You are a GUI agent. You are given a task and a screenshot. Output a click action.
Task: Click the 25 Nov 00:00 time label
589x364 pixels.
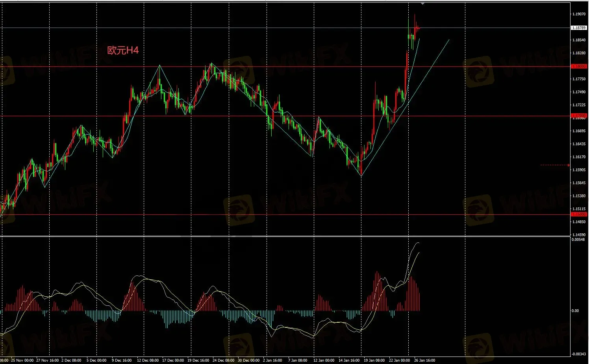click(x=22, y=360)
